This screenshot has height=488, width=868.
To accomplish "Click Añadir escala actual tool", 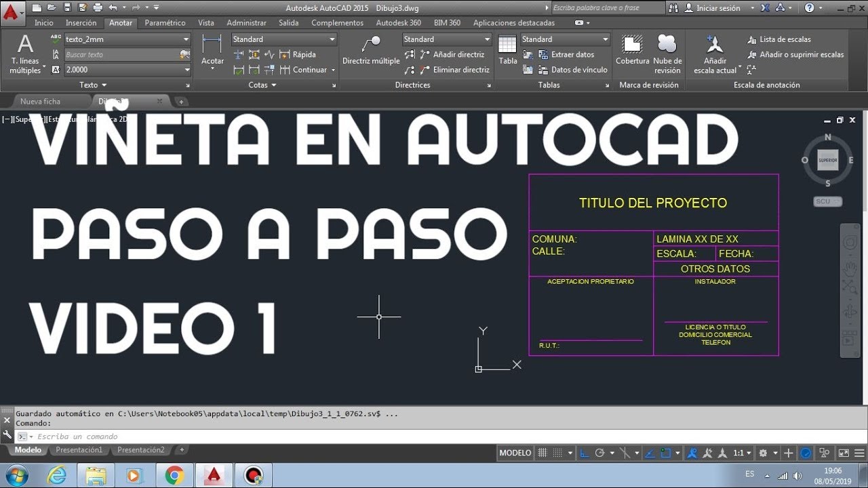I will pyautogui.click(x=715, y=54).
